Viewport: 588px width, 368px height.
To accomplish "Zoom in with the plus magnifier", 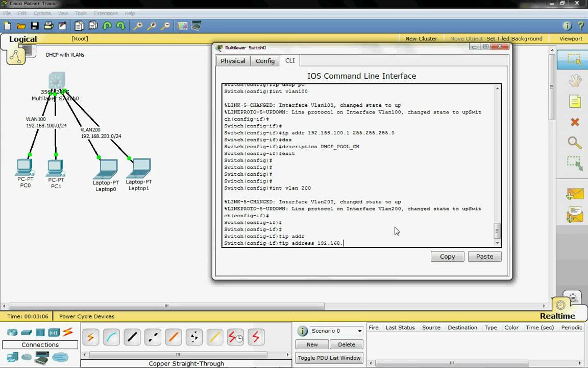I will 138,26.
